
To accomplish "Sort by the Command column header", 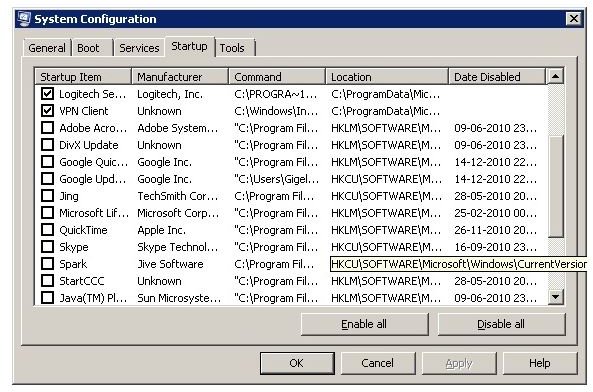I will (277, 77).
